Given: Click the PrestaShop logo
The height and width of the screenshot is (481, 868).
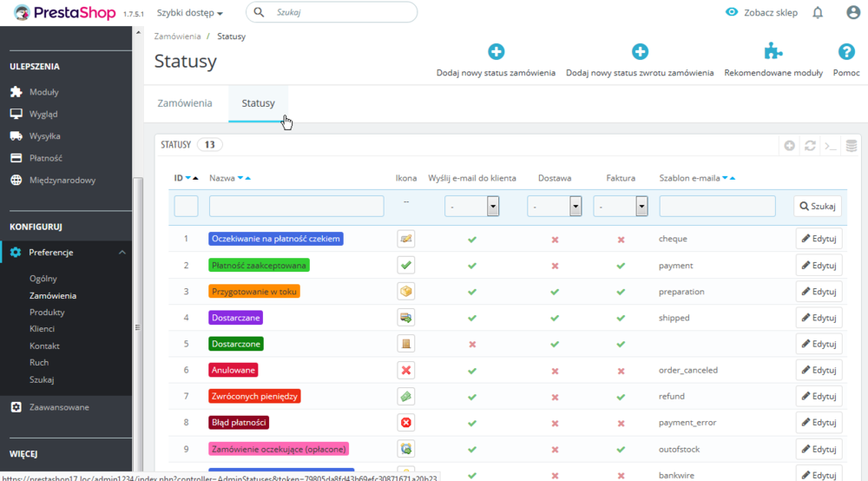Looking at the screenshot, I should (65, 12).
